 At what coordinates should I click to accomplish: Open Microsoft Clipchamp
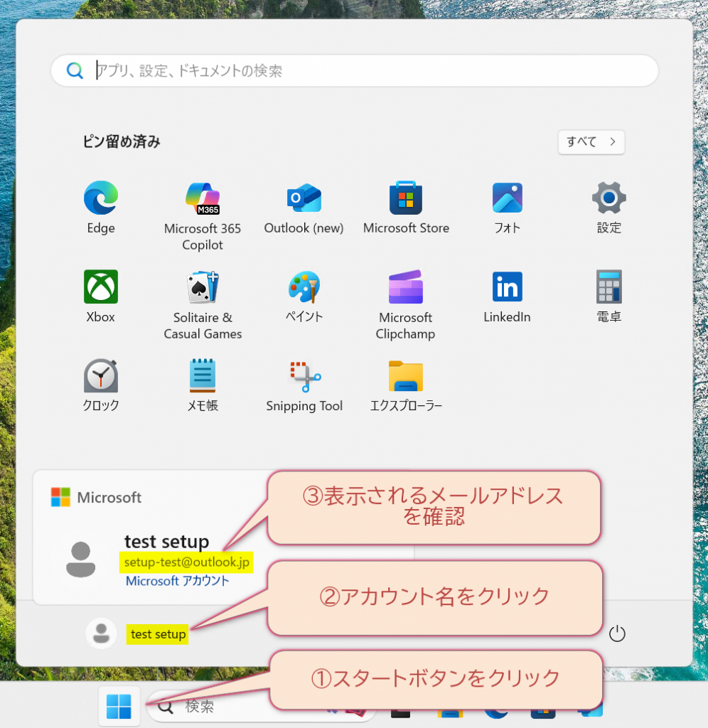[405, 287]
